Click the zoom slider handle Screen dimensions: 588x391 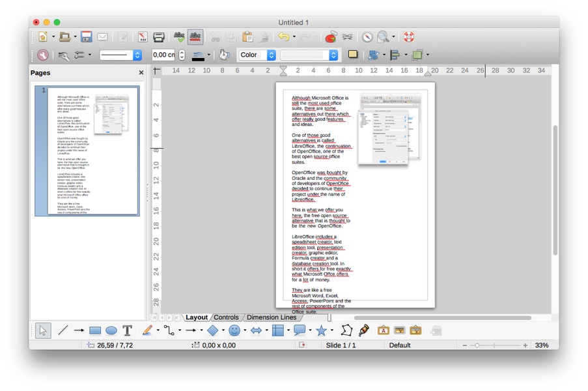point(477,345)
